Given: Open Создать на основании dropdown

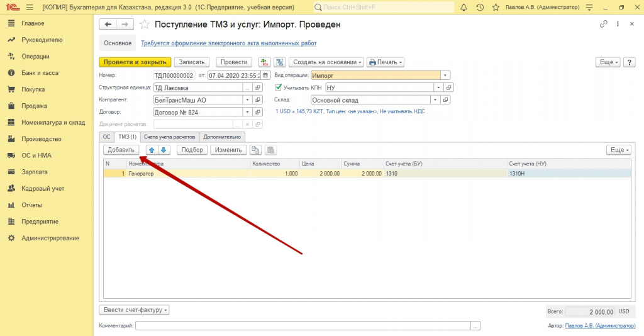Looking at the screenshot, I should click(x=327, y=62).
